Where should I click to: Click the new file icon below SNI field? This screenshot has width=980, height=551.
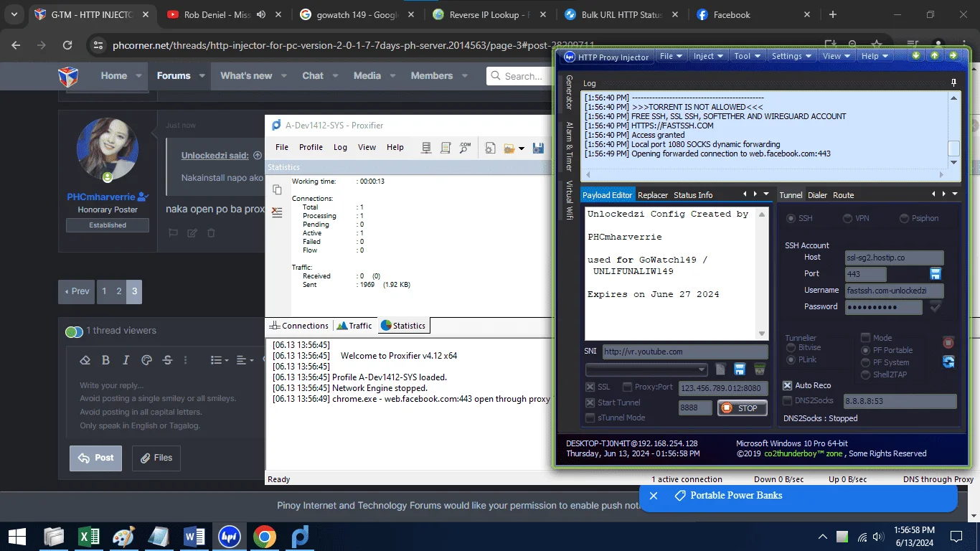[x=720, y=369]
